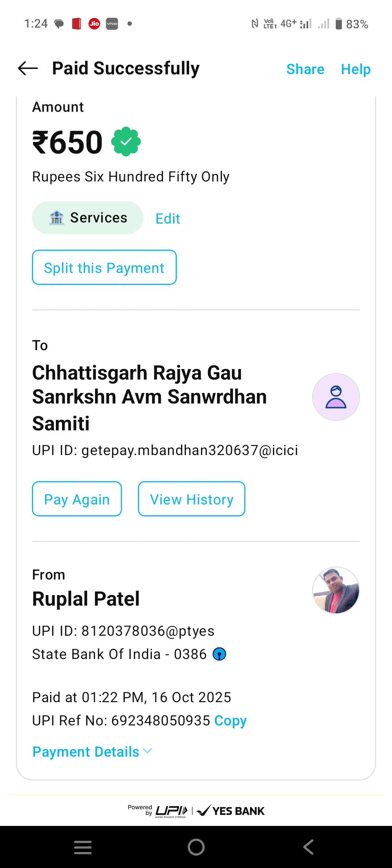Viewport: 392px width, 868px height.
Task: Tap the Services category bank icon
Action: pyautogui.click(x=57, y=218)
